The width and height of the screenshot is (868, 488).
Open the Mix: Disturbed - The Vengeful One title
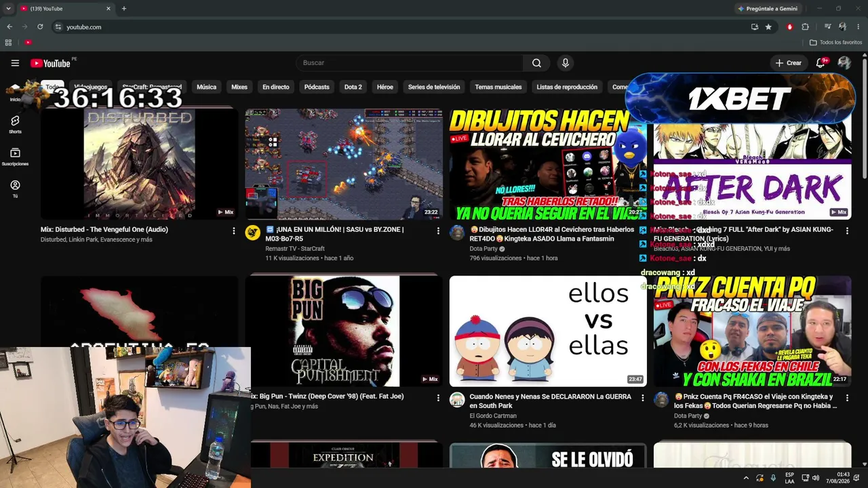coord(104,230)
